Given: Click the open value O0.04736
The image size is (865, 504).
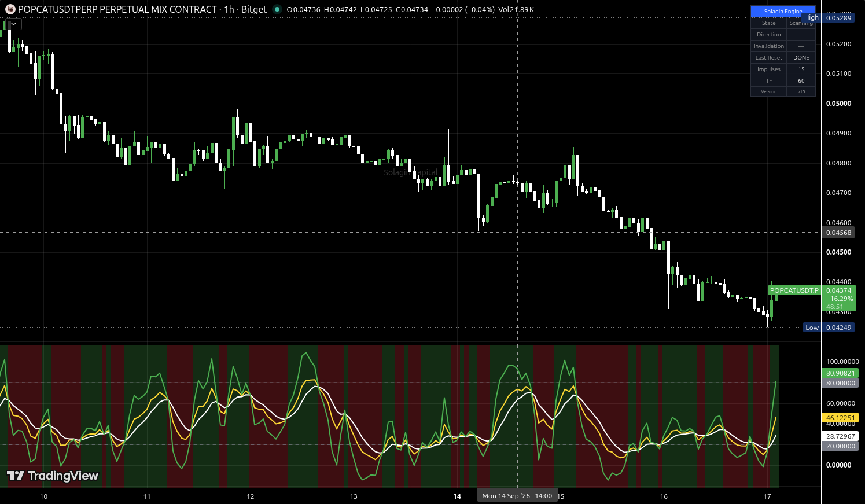Looking at the screenshot, I should click(304, 9).
